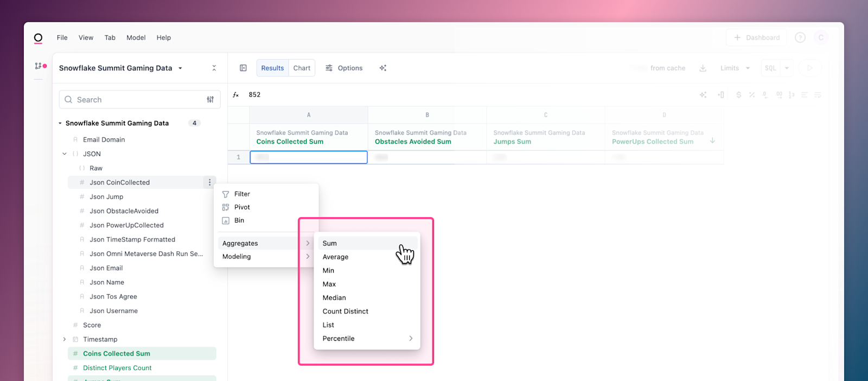The height and width of the screenshot is (381, 868).
Task: Click the help question mark icon
Action: coord(800,37)
